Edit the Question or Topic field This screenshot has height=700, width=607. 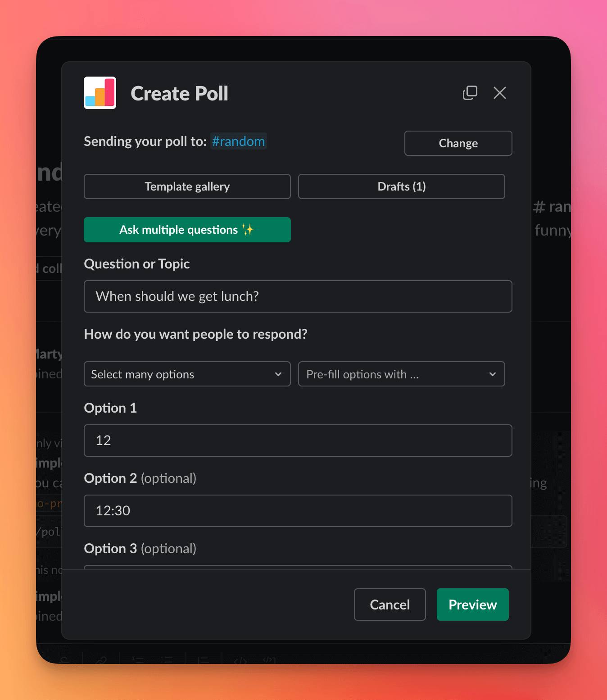point(298,296)
